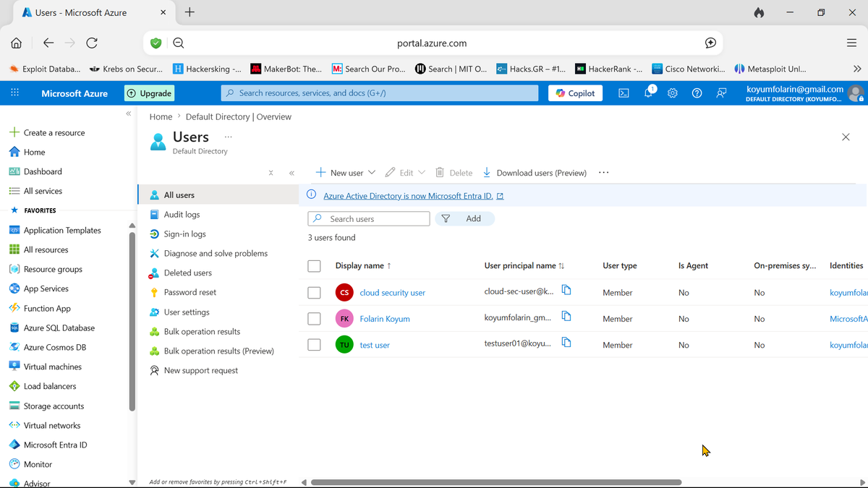Image resolution: width=868 pixels, height=488 pixels.
Task: Open cloud security user link
Action: [x=393, y=293]
